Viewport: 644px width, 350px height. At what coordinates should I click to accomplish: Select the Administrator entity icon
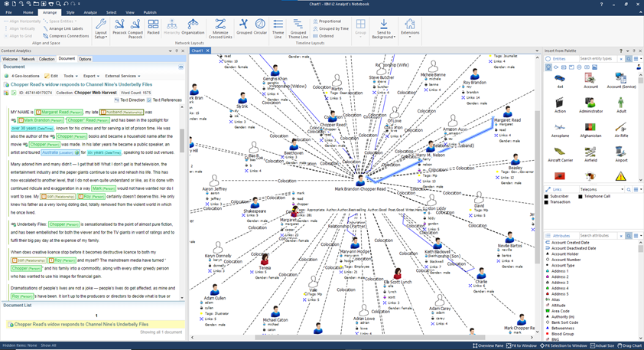click(x=590, y=103)
